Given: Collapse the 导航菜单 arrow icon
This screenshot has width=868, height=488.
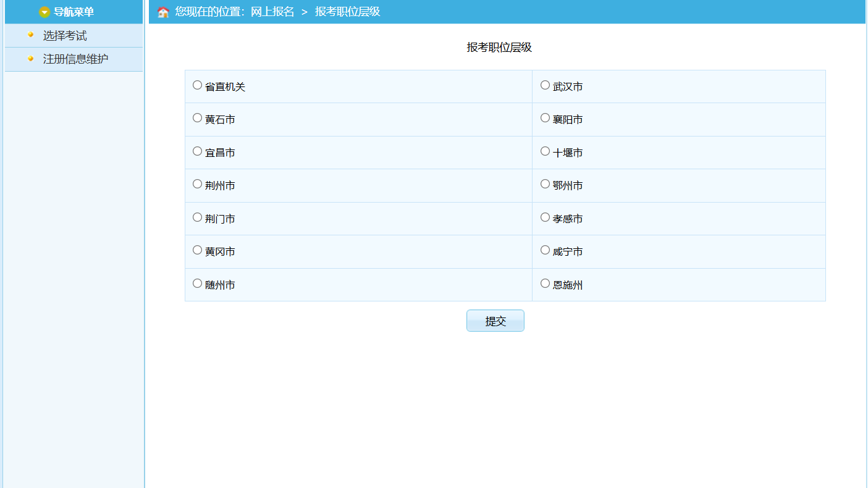Looking at the screenshot, I should click(x=44, y=12).
